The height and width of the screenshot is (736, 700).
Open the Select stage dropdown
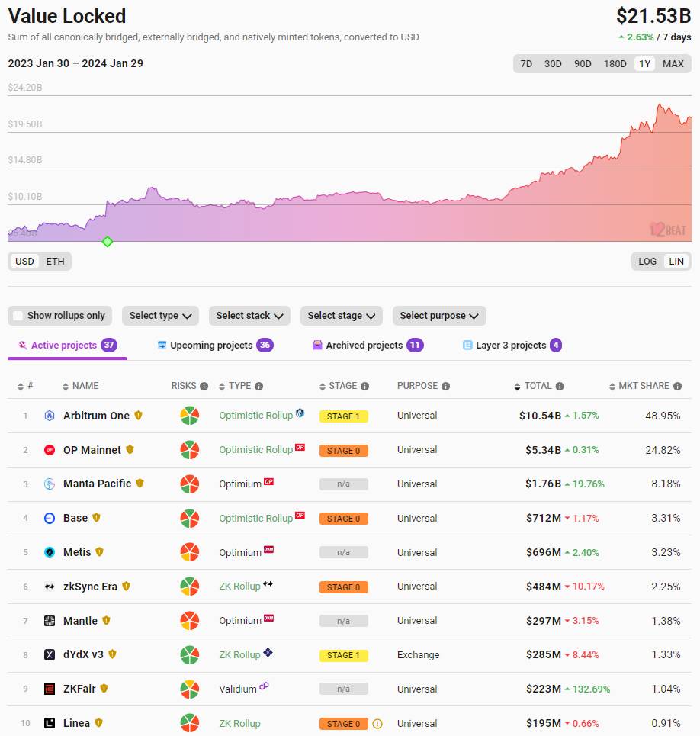[342, 316]
